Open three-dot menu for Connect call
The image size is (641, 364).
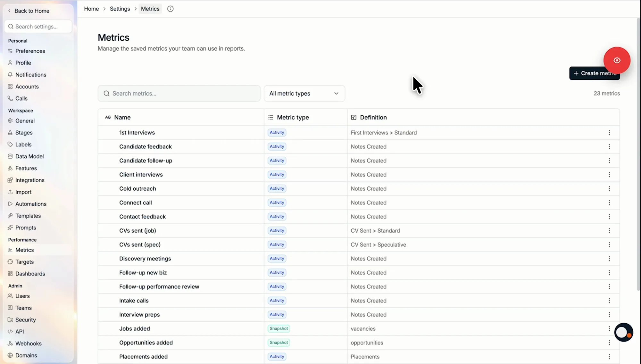point(609,203)
